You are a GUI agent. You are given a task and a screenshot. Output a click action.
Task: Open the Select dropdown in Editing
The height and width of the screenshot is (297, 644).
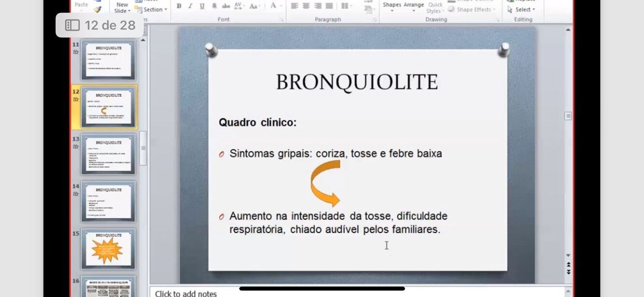pos(521,9)
